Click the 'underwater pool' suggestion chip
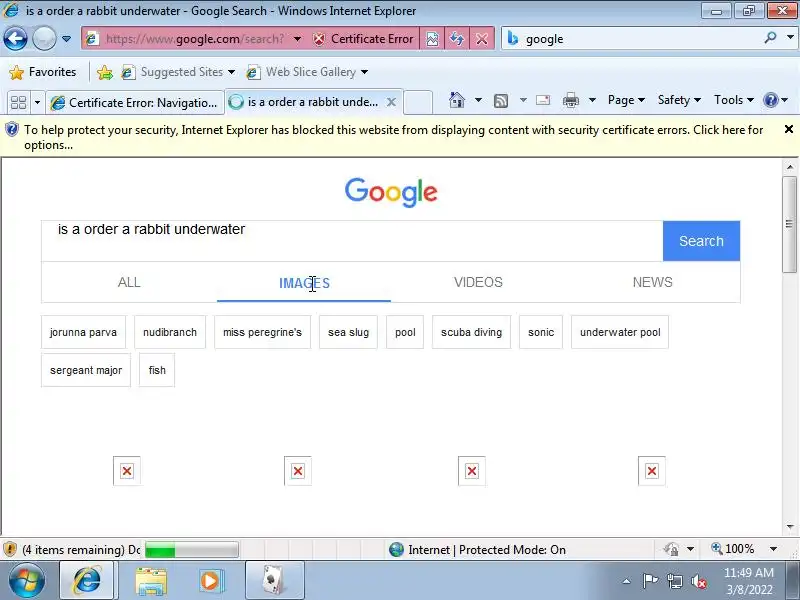800x600 pixels. [x=620, y=332]
